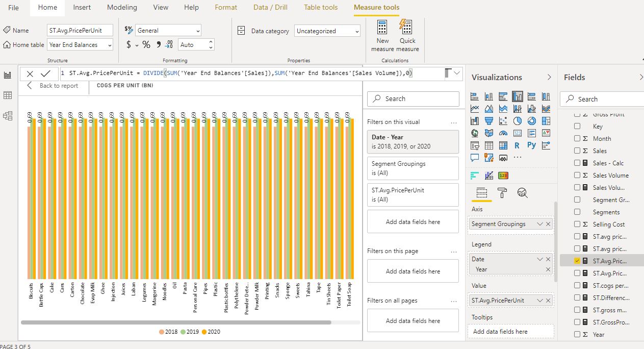The width and height of the screenshot is (644, 349).
Task: Check the Sales - Calc field checkbox
Action: coord(577,163)
